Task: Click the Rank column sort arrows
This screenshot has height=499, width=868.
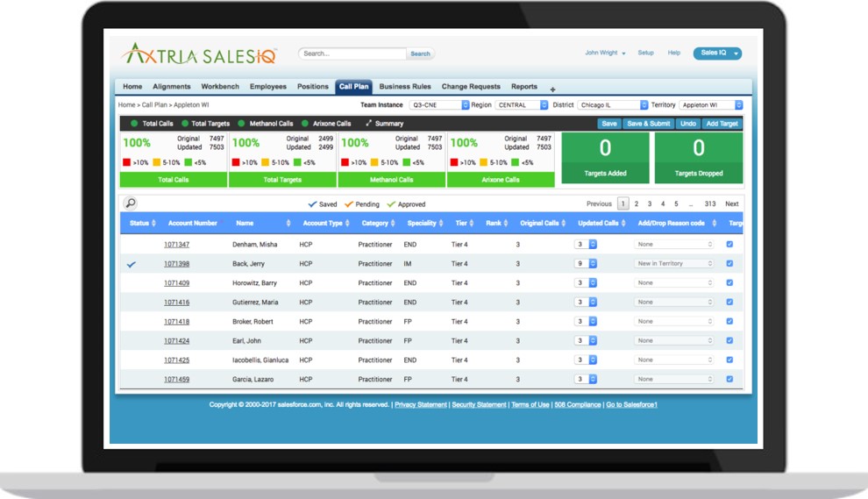Action: (x=508, y=224)
